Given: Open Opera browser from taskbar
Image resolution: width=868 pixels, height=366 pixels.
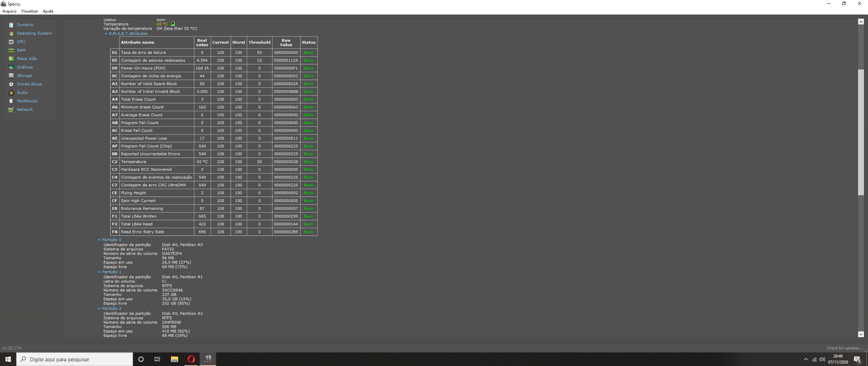Looking at the screenshot, I should click(191, 359).
